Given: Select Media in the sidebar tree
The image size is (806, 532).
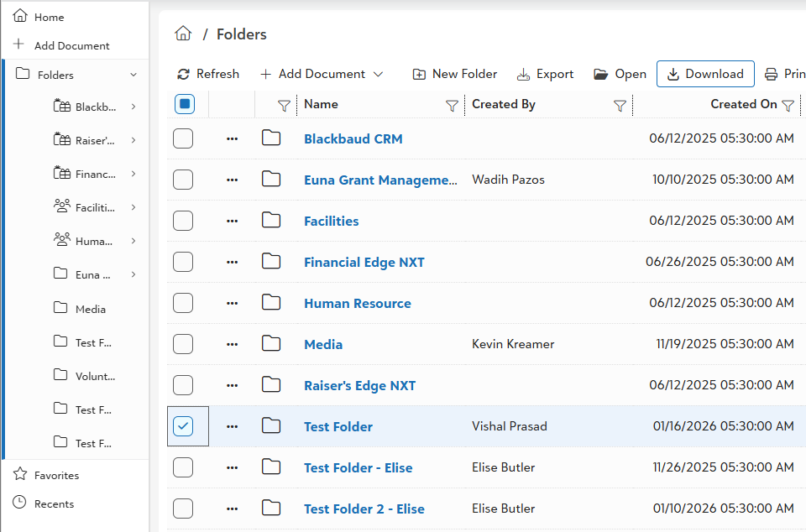Looking at the screenshot, I should (x=91, y=309).
